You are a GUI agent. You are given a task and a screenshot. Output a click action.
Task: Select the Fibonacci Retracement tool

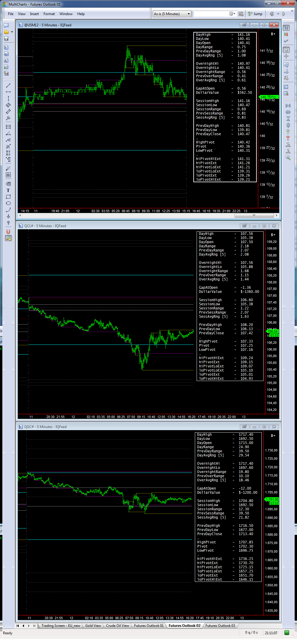point(8,127)
